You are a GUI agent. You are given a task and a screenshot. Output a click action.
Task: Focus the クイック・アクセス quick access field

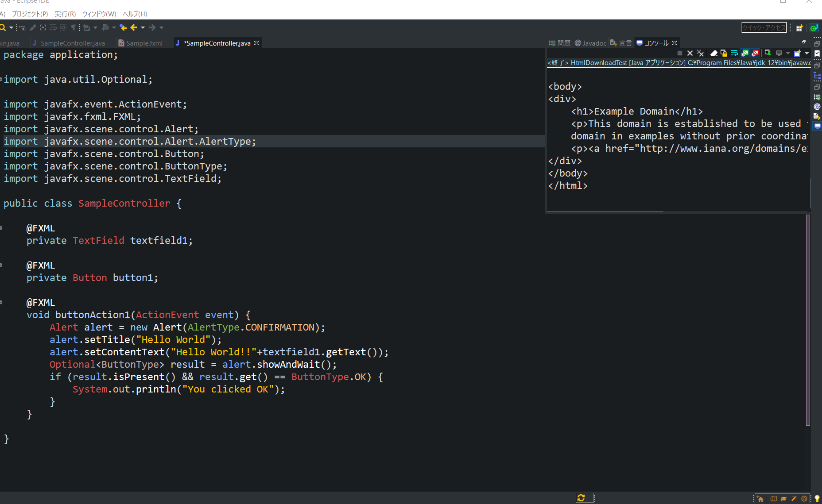764,27
